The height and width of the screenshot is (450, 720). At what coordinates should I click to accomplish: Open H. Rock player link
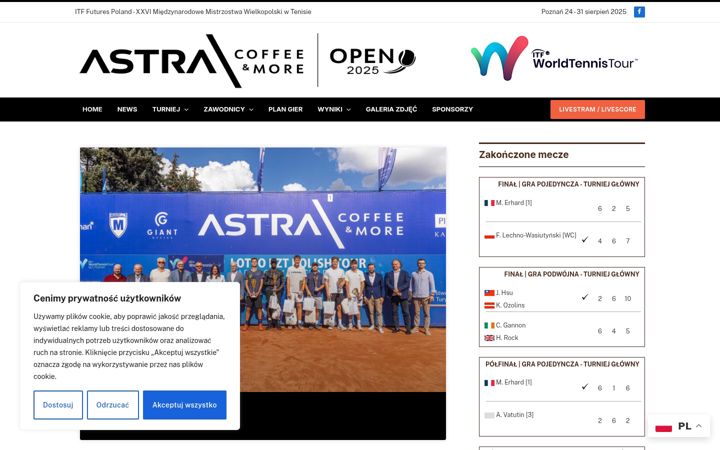(507, 338)
